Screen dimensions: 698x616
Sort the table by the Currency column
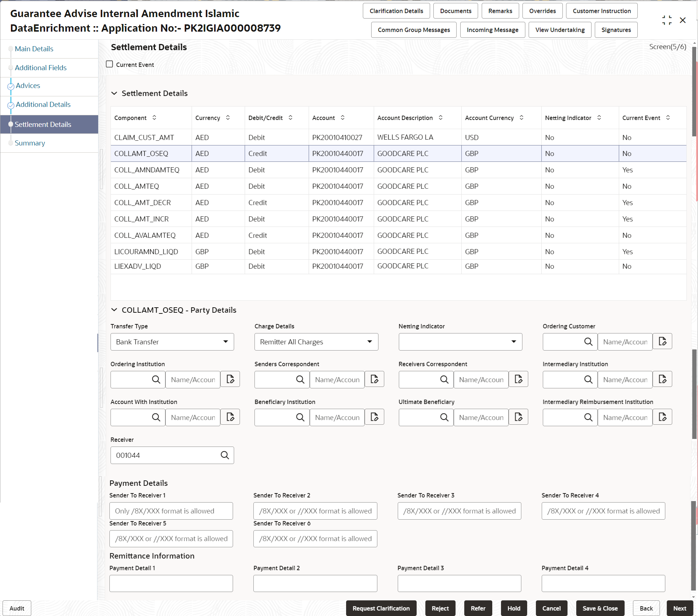pyautogui.click(x=228, y=117)
